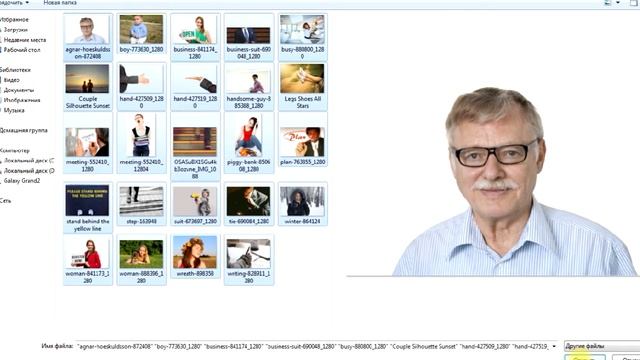
Task: Select Избранное in the navigation pane
Action: click(14, 20)
